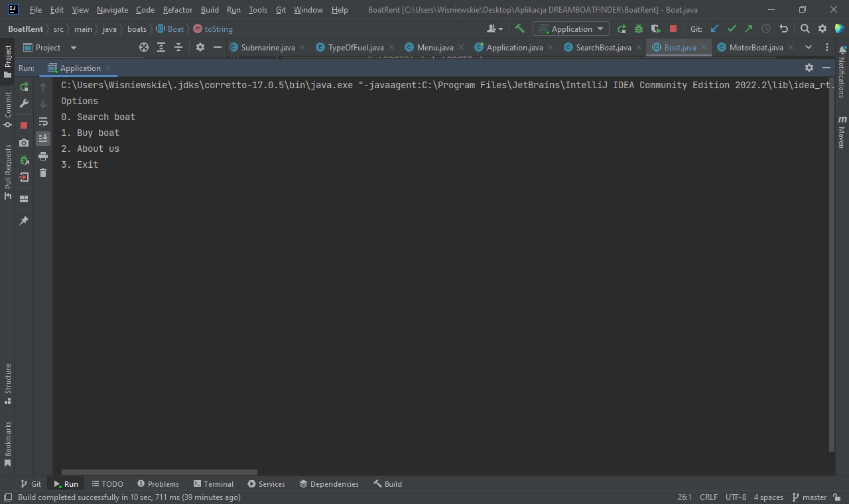Click the Build Project hammer icon
Viewport: 849px width, 504px height.
pyautogui.click(x=519, y=29)
